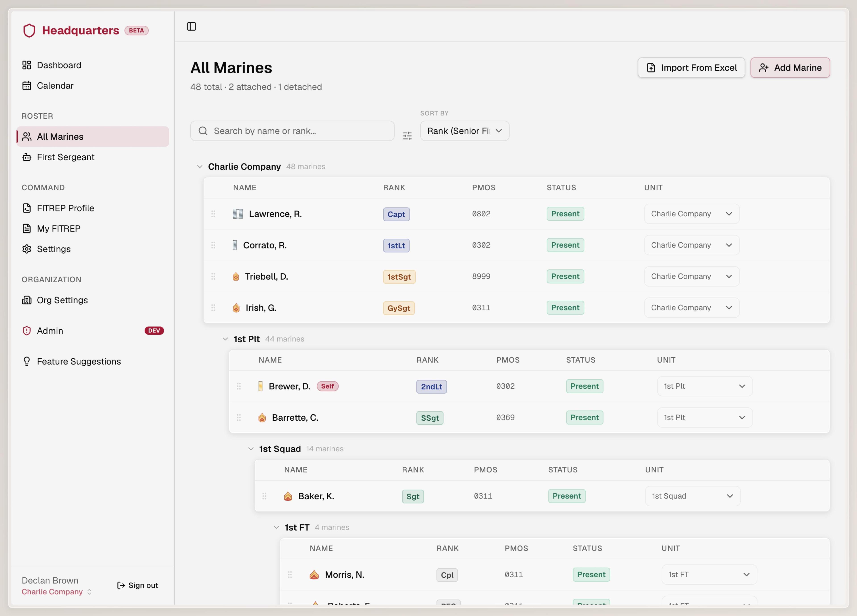
Task: Click Captain insignia beside Lawrence, R.
Action: [238, 214]
